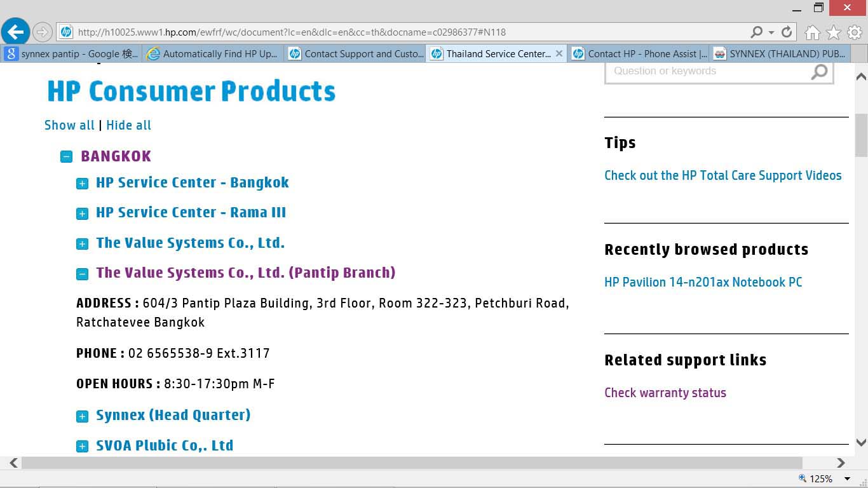Click the vertical scrollbar down arrow
This screenshot has height=488, width=868.
(862, 442)
